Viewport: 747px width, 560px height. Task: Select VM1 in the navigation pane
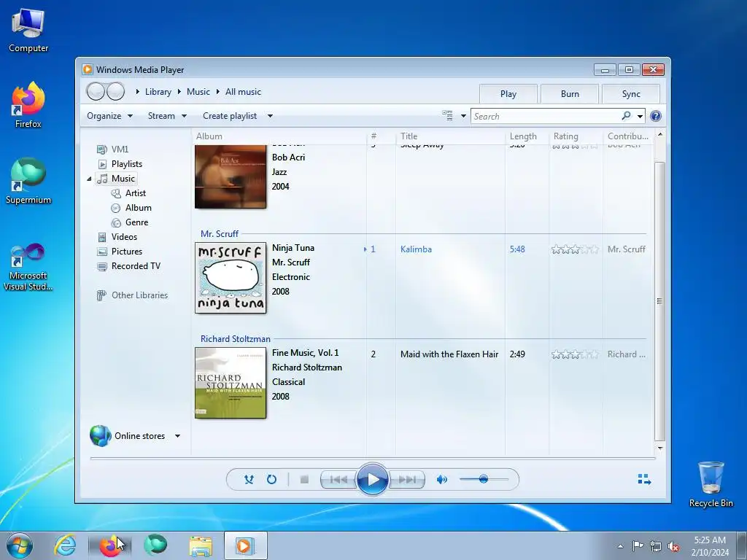coord(120,149)
